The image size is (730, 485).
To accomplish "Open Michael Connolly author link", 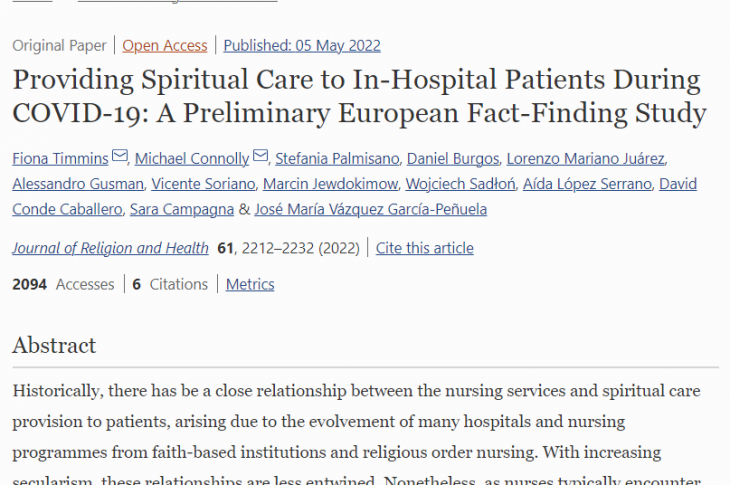I will [191, 158].
